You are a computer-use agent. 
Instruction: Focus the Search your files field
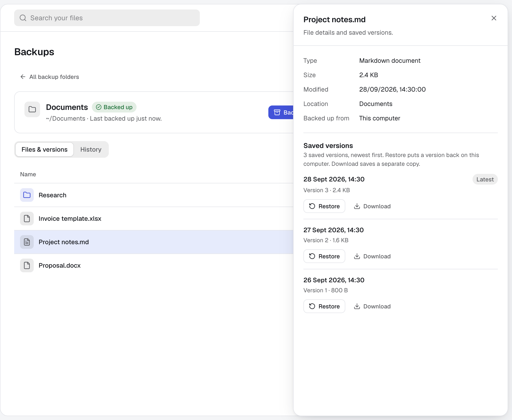(107, 18)
